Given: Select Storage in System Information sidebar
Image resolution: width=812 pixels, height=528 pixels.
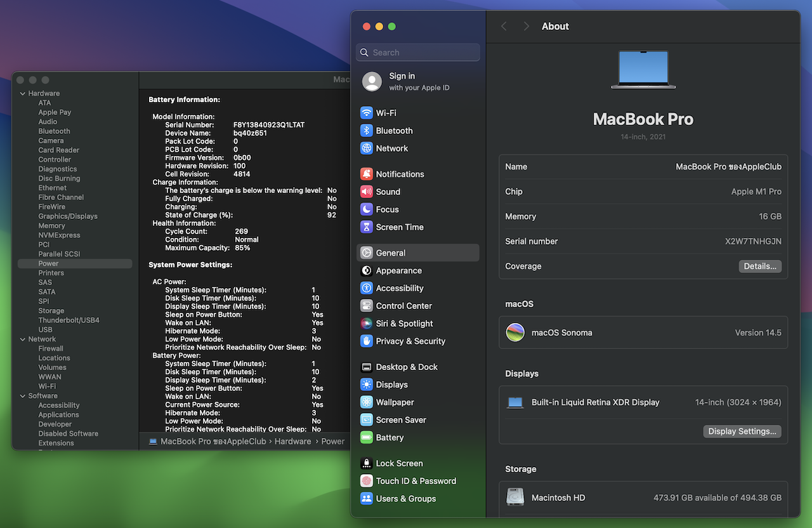Looking at the screenshot, I should click(x=51, y=311).
